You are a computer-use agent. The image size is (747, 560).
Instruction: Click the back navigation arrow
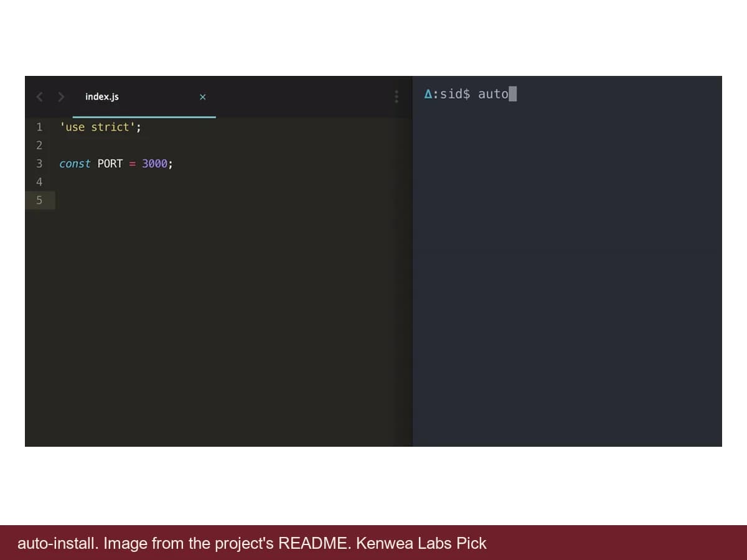[x=40, y=97]
